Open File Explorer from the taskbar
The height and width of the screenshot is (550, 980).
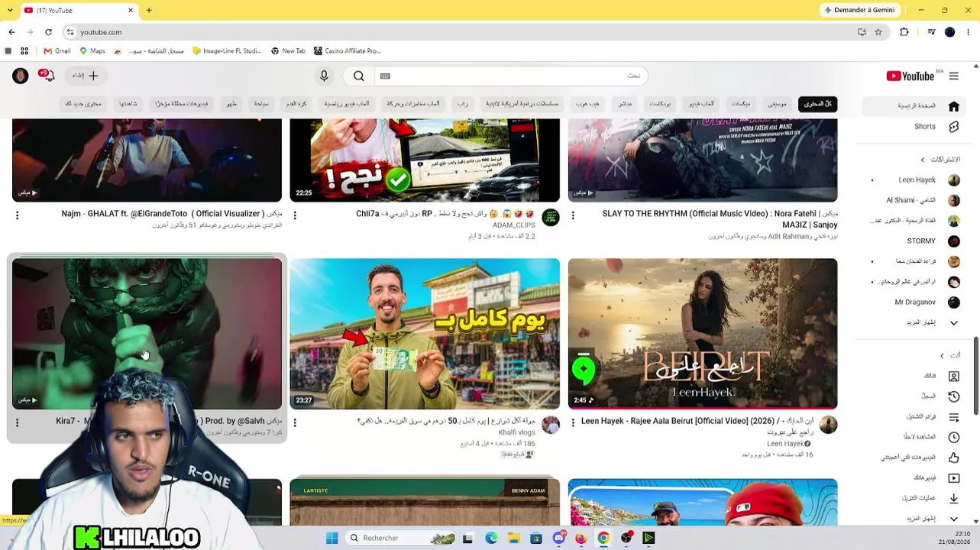click(514, 538)
